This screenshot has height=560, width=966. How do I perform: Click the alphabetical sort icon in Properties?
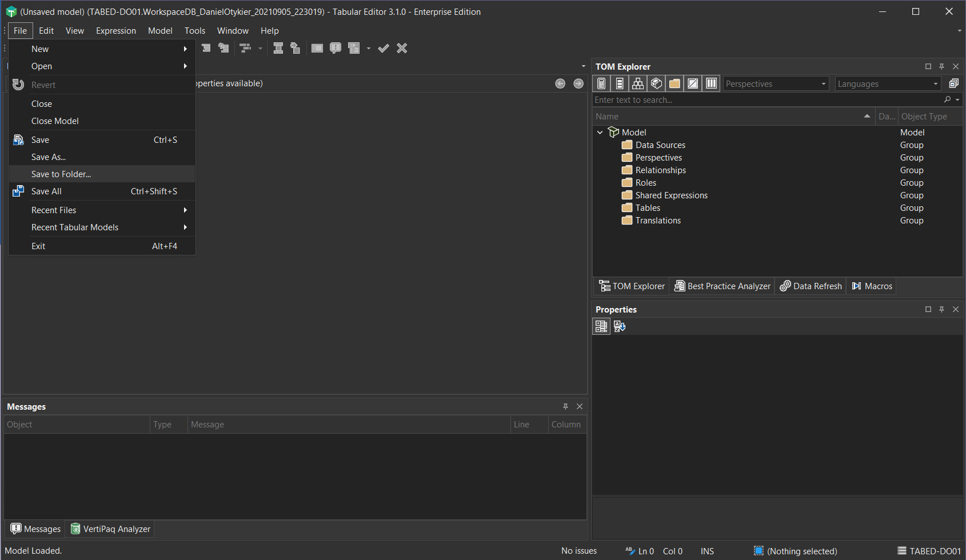(x=620, y=326)
